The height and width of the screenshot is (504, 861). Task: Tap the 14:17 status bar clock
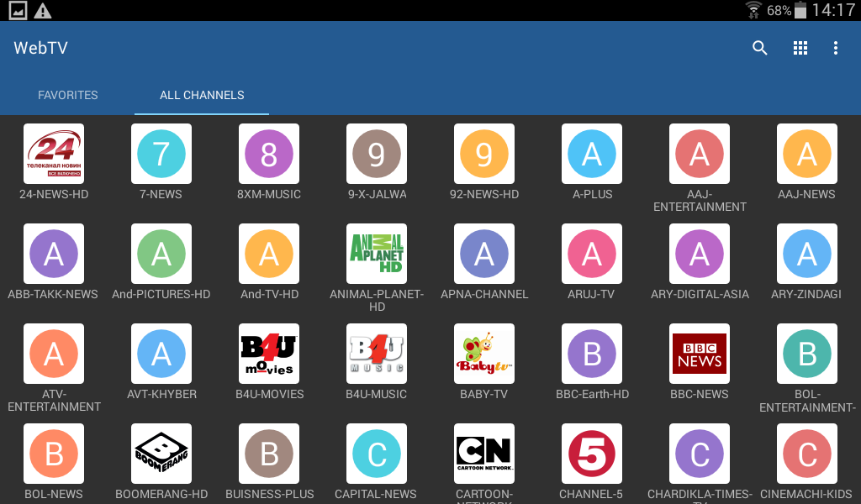(833, 10)
